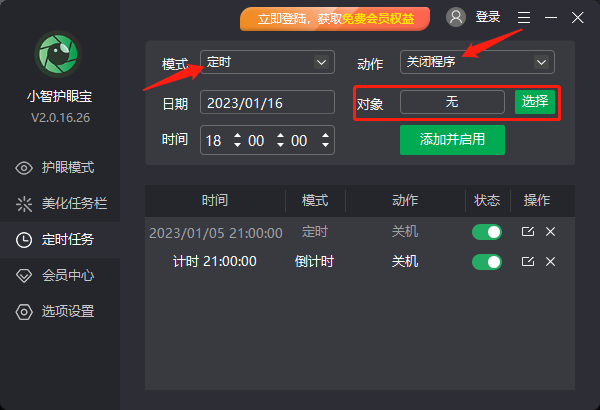Click the green 选择 button

pyautogui.click(x=535, y=102)
